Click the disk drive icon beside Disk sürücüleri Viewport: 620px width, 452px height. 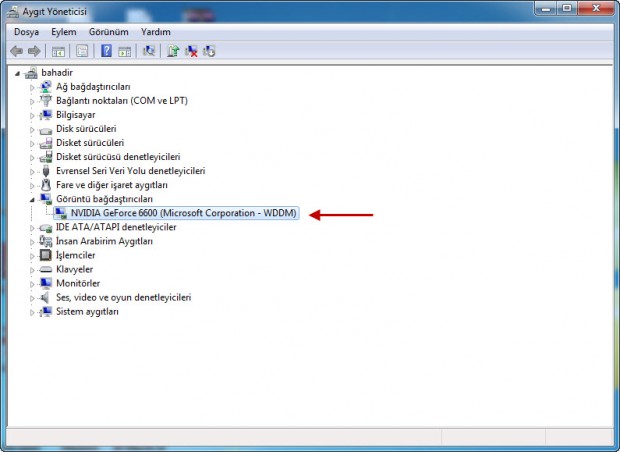(46, 129)
